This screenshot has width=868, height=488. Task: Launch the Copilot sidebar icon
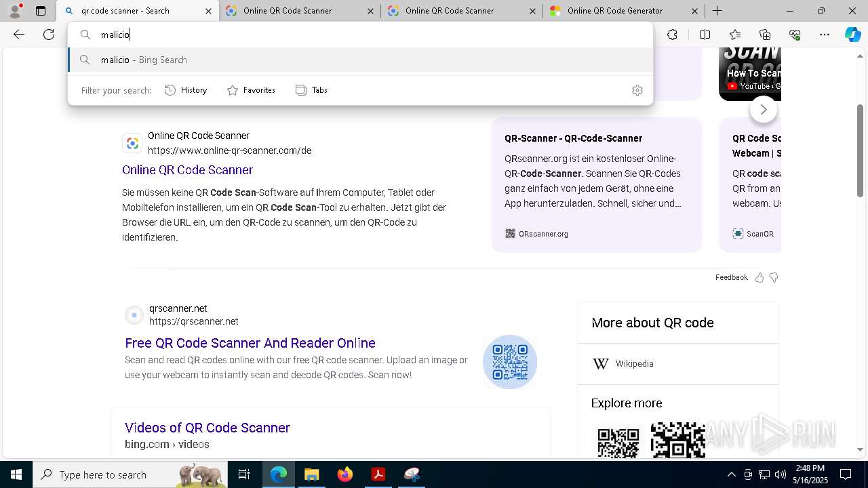(852, 35)
